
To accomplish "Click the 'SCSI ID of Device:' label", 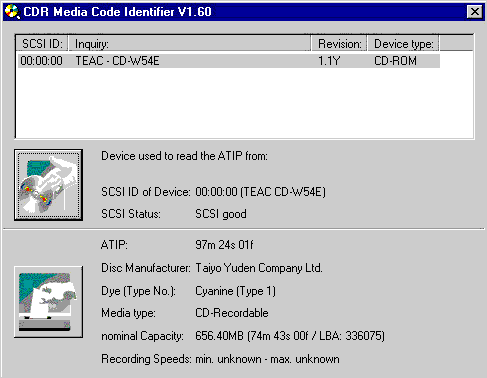I will click(x=146, y=192).
